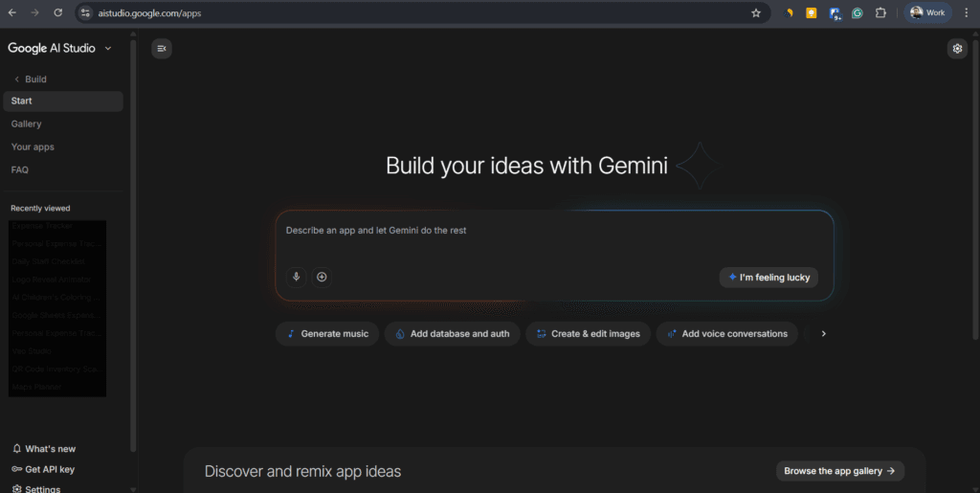Viewport: 980px width, 493px height.
Task: Open the green Grammarly extension
Action: point(857,12)
